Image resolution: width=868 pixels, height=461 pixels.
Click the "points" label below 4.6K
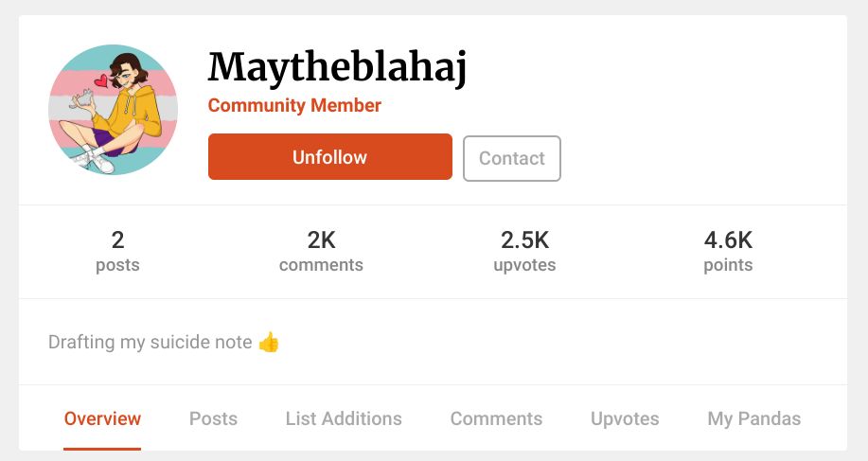728,265
